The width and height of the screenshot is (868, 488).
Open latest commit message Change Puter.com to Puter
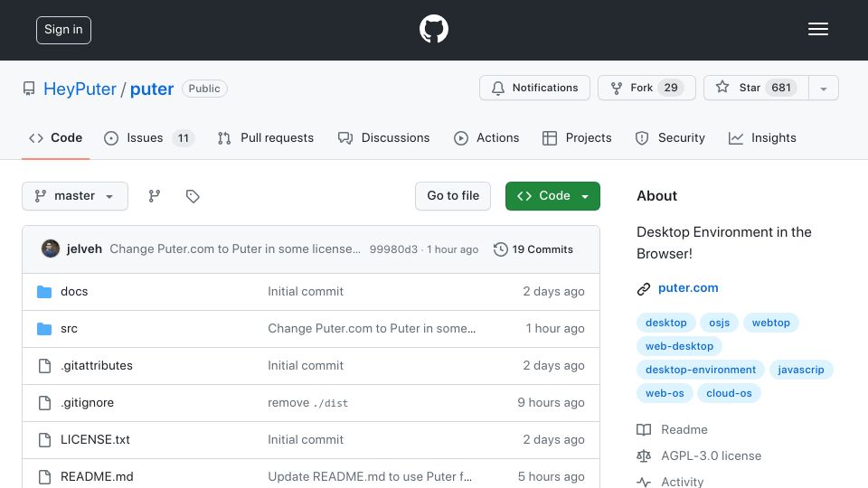click(235, 249)
